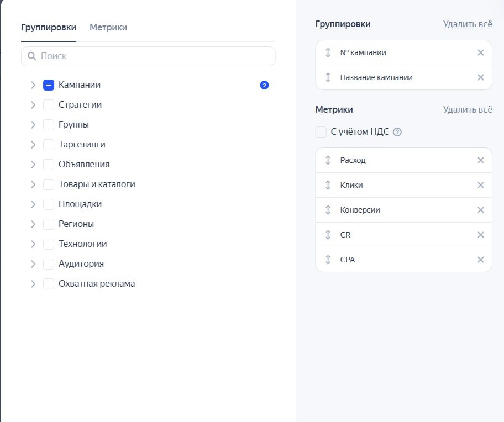Click the Поиск search field
The image size is (504, 422).
(148, 56)
